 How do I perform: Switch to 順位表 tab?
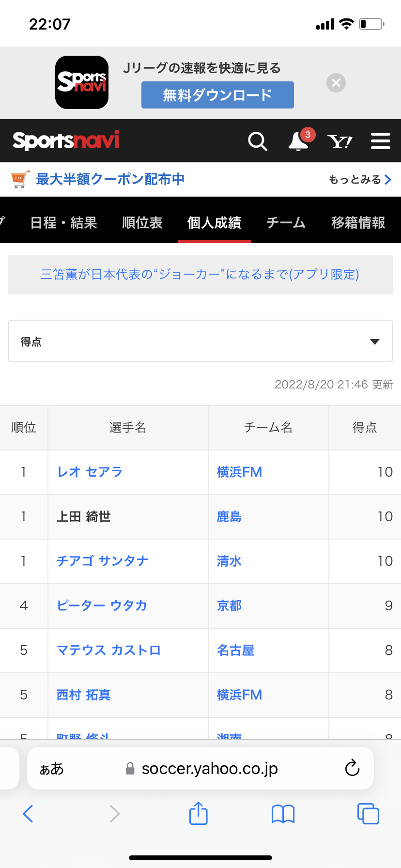point(142,223)
